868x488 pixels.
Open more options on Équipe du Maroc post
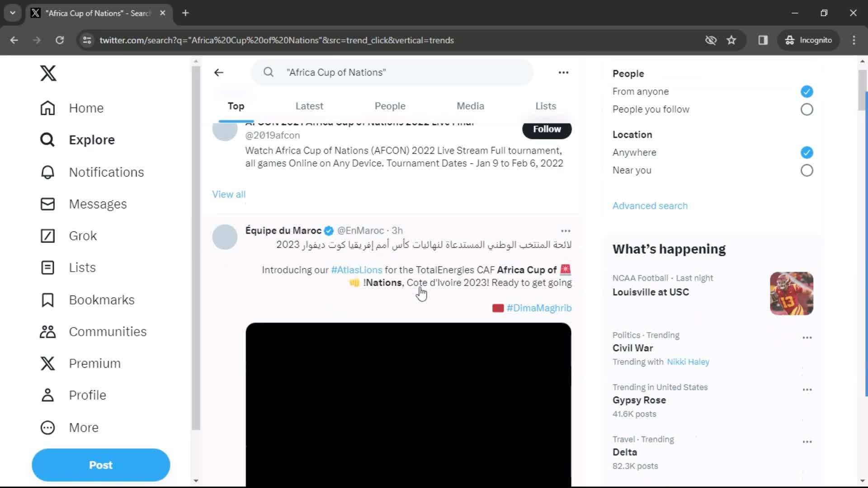[566, 230]
